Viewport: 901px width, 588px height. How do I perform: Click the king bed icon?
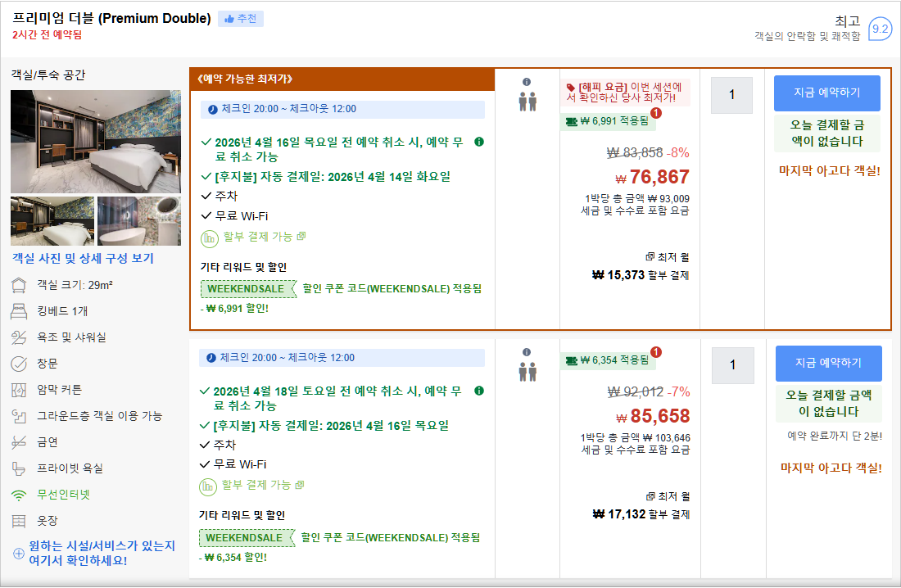(19, 311)
